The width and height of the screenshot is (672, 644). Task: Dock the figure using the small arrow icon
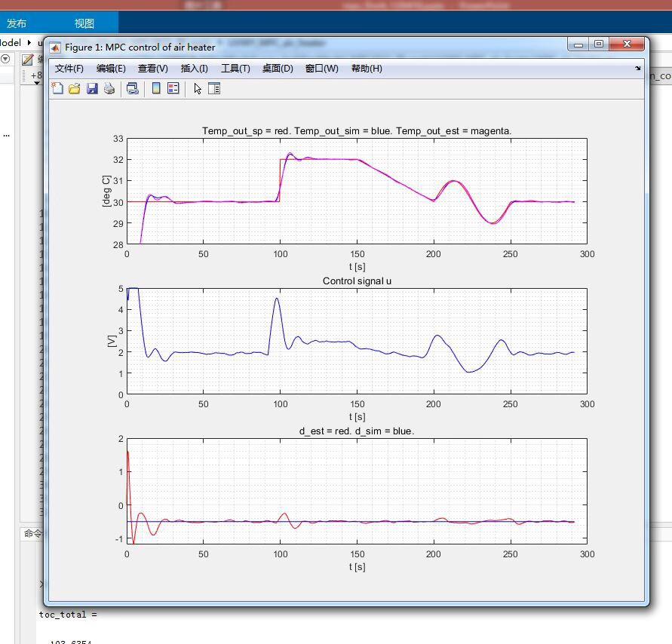click(638, 68)
